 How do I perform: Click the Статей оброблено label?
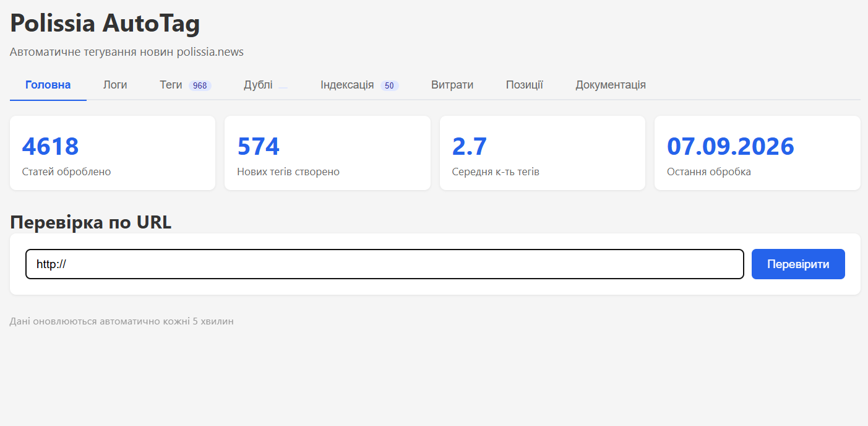tap(66, 172)
